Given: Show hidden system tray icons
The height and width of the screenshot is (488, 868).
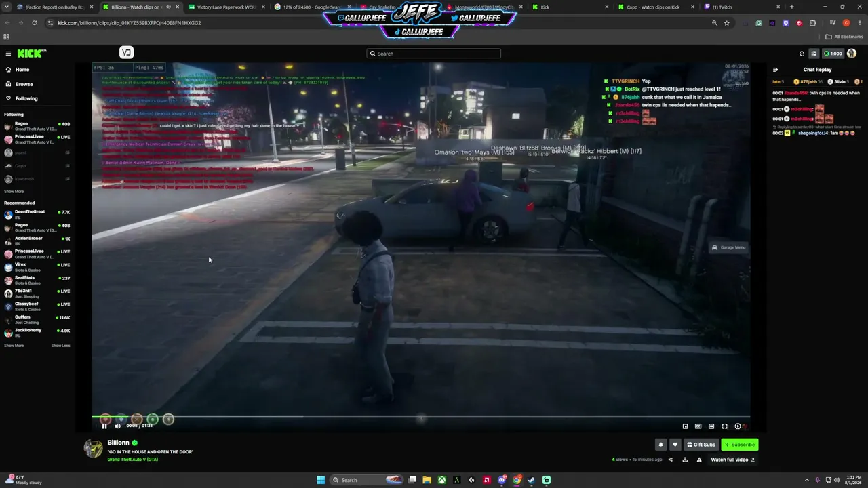Looking at the screenshot, I should tap(806, 480).
